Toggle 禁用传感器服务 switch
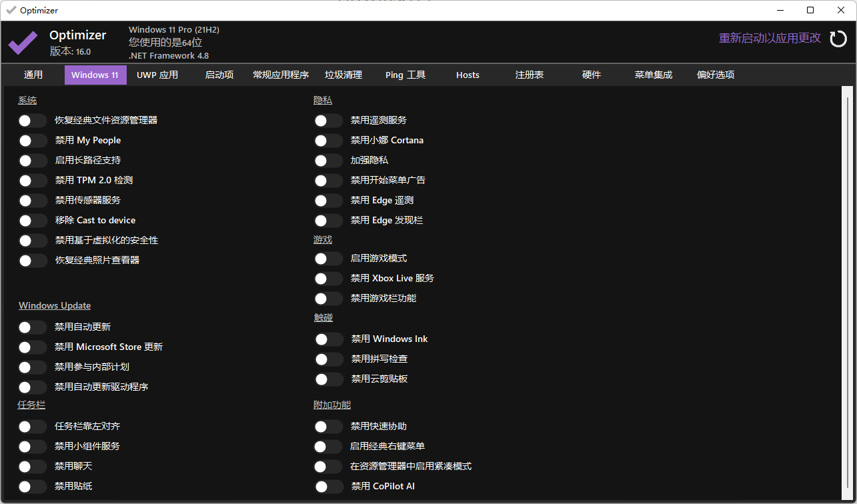 (33, 201)
